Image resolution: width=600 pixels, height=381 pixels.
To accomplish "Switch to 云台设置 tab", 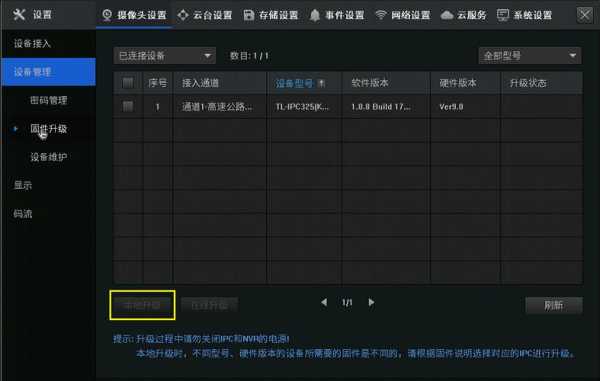I will tap(205, 15).
